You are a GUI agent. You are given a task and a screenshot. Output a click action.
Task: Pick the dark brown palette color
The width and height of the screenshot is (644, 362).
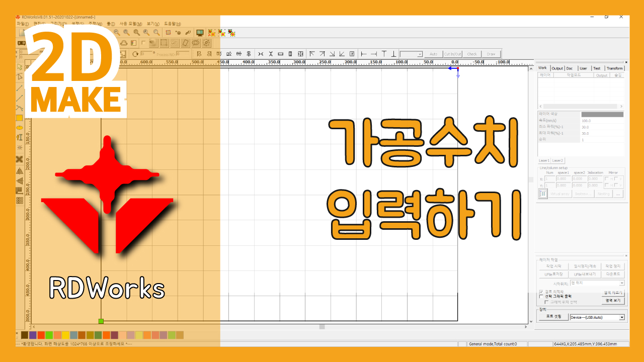pos(25,335)
